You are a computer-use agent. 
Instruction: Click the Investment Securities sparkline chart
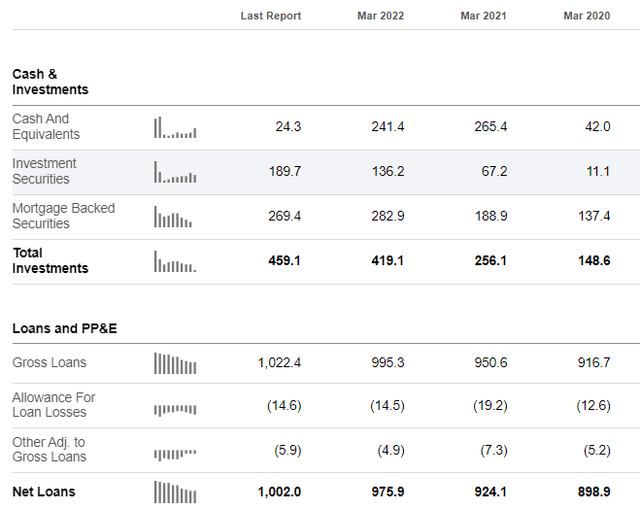pos(175,172)
